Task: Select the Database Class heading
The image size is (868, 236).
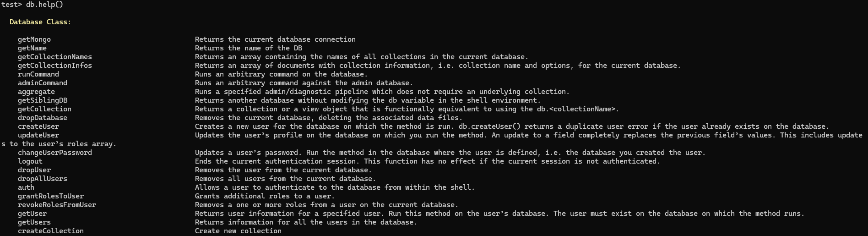Action: pos(40,22)
